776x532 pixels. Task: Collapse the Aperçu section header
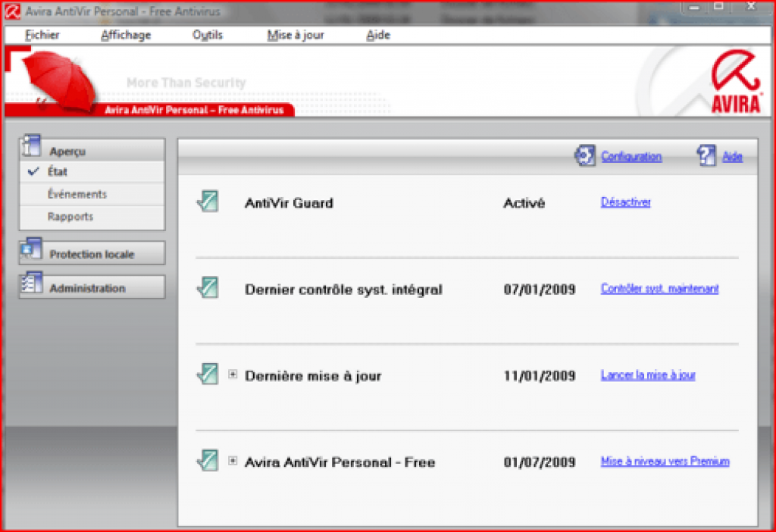pyautogui.click(x=92, y=150)
